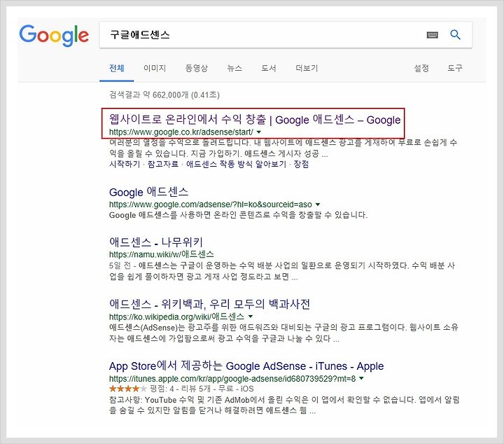The height and width of the screenshot is (444, 504).
Task: Click the snippet beginning 여러분의 열정을 수익으로
Action: [x=283, y=148]
